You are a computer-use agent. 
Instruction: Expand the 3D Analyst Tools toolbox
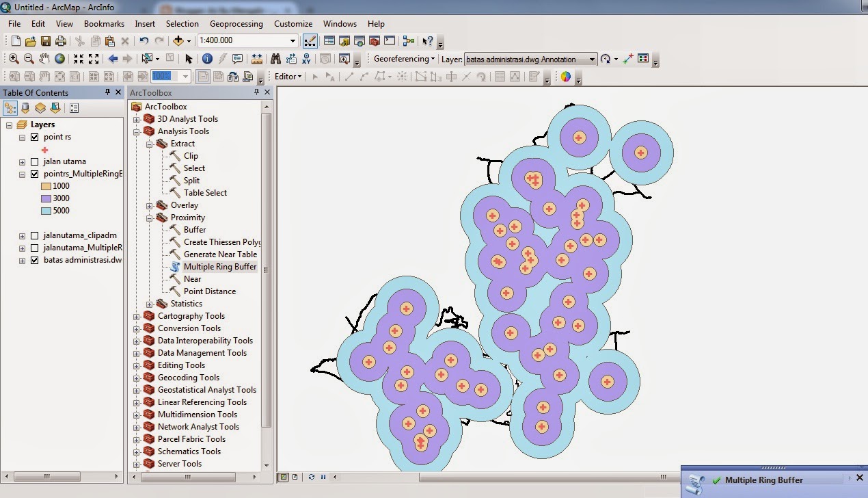coord(136,119)
